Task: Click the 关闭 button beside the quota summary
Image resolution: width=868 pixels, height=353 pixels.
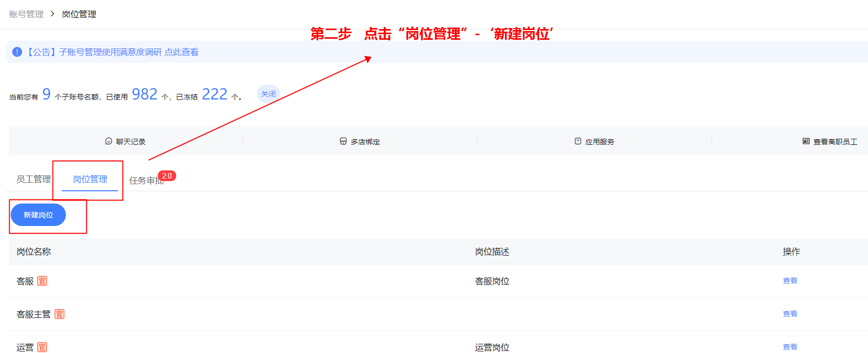Action: (x=268, y=94)
